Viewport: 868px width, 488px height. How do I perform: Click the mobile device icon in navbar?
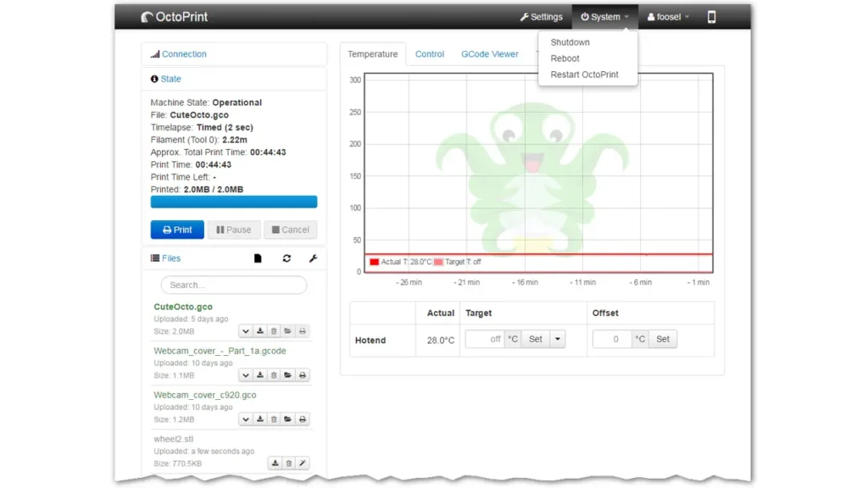(711, 17)
